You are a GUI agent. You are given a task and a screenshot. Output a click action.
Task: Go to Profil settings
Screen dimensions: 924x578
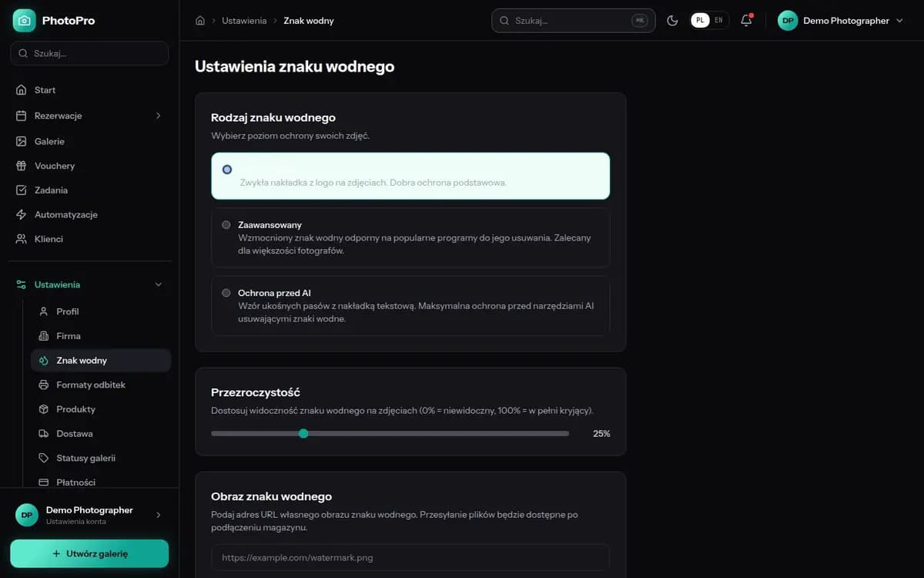point(101,311)
